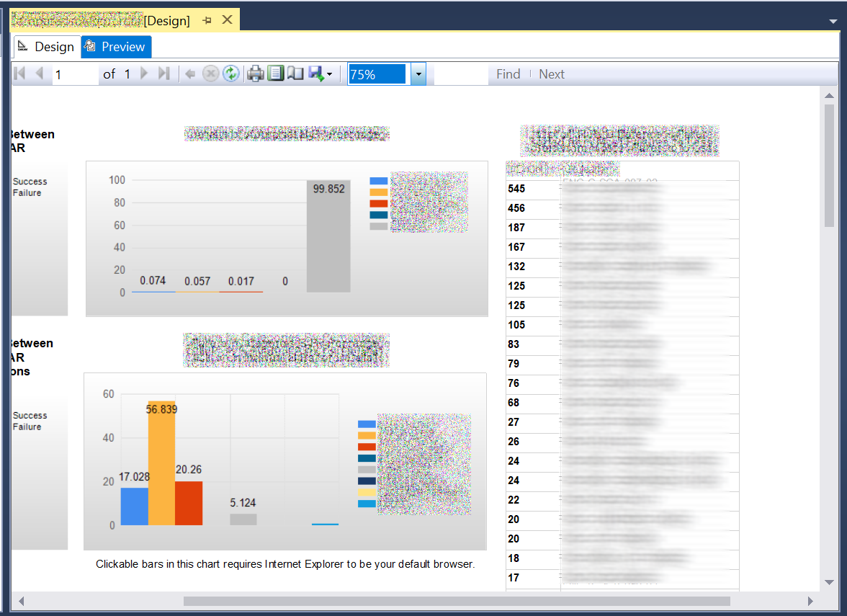
Task: Click the gray 99.852 bar in the top chart
Action: pyautogui.click(x=328, y=236)
